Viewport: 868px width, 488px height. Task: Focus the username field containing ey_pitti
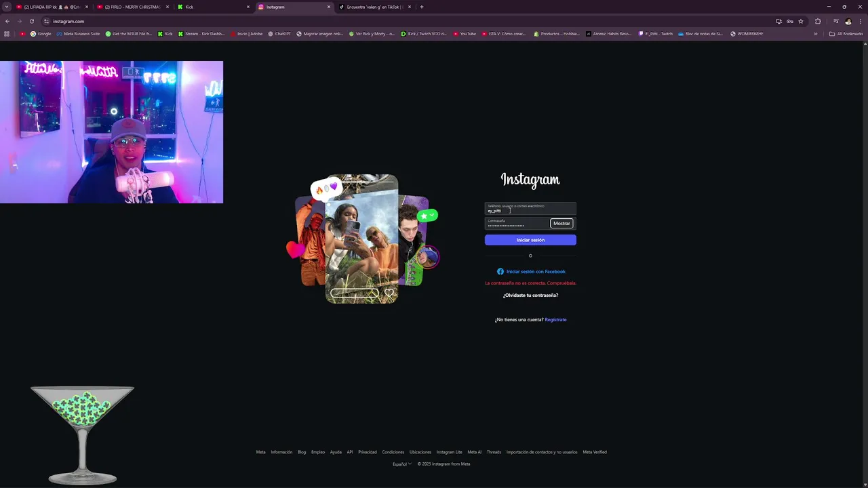point(530,209)
